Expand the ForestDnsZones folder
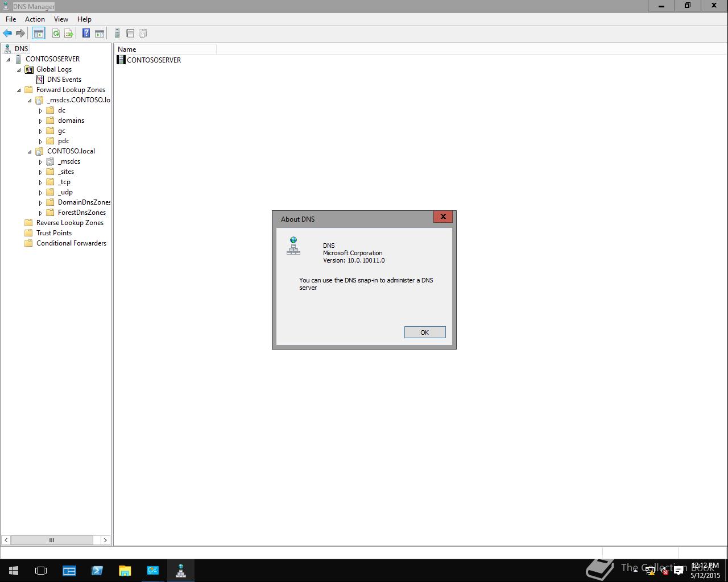 pyautogui.click(x=40, y=213)
